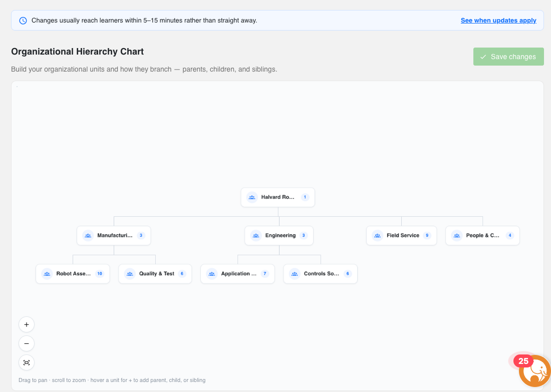
Task: Open the elephant chat widget
Action: [x=535, y=371]
